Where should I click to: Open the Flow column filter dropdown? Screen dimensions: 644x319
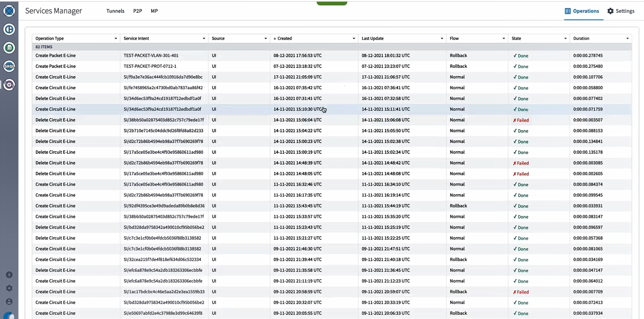pyautogui.click(x=504, y=39)
